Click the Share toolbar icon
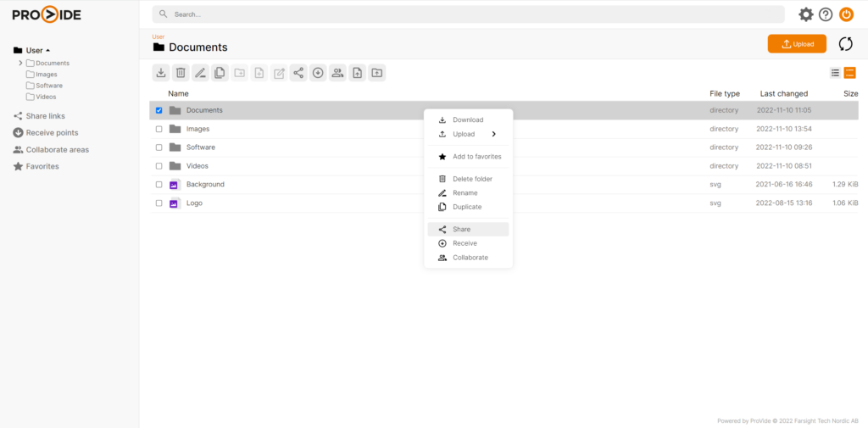868x428 pixels. point(298,73)
